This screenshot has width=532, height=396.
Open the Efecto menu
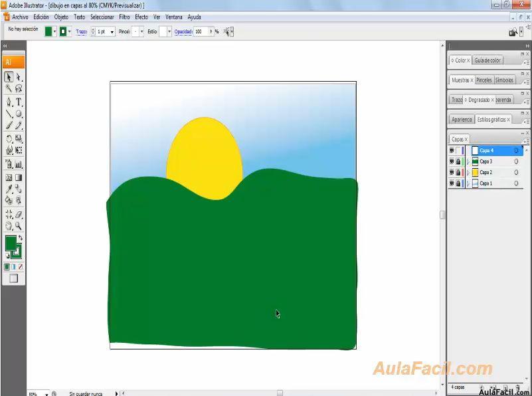click(141, 17)
